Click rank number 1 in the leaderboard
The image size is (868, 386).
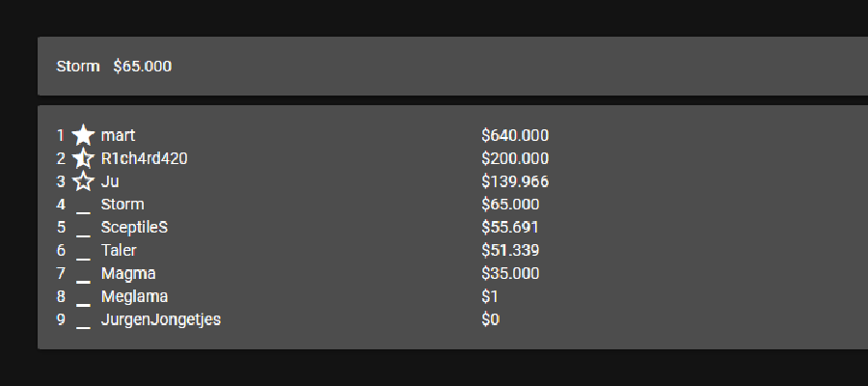(x=61, y=136)
